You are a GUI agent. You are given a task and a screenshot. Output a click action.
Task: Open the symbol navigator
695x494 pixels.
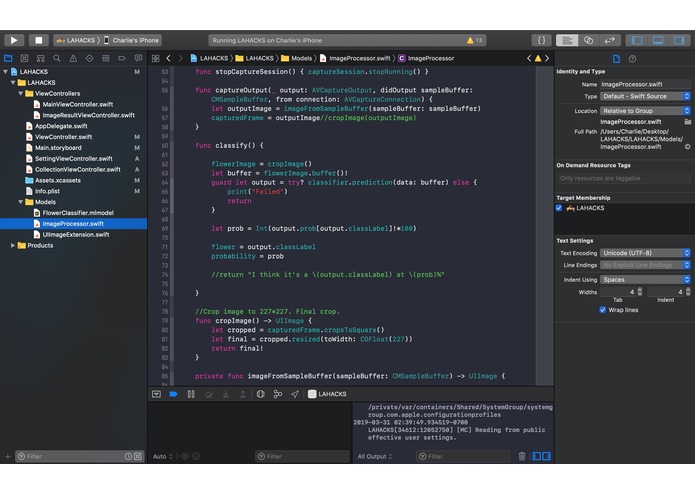pyautogui.click(x=41, y=58)
